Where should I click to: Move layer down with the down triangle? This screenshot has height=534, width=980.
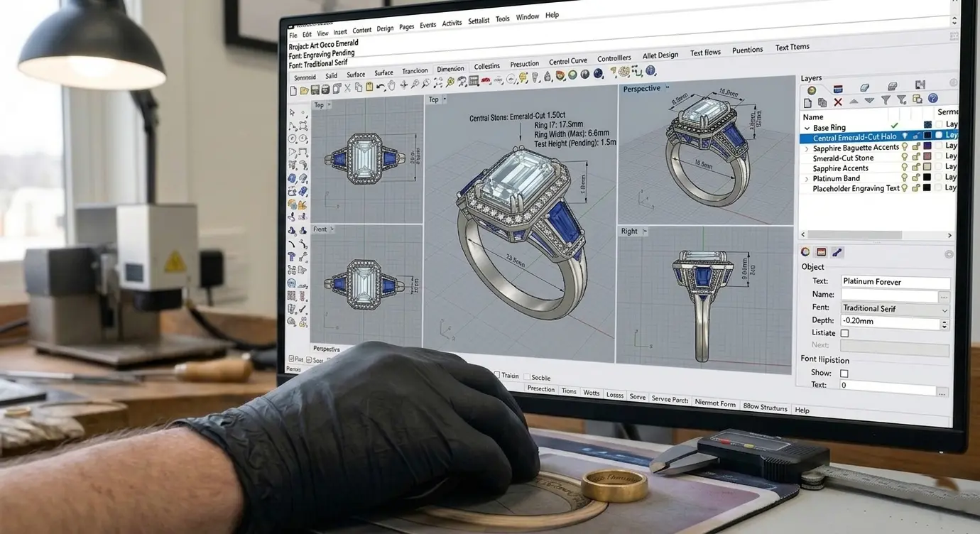click(x=869, y=101)
